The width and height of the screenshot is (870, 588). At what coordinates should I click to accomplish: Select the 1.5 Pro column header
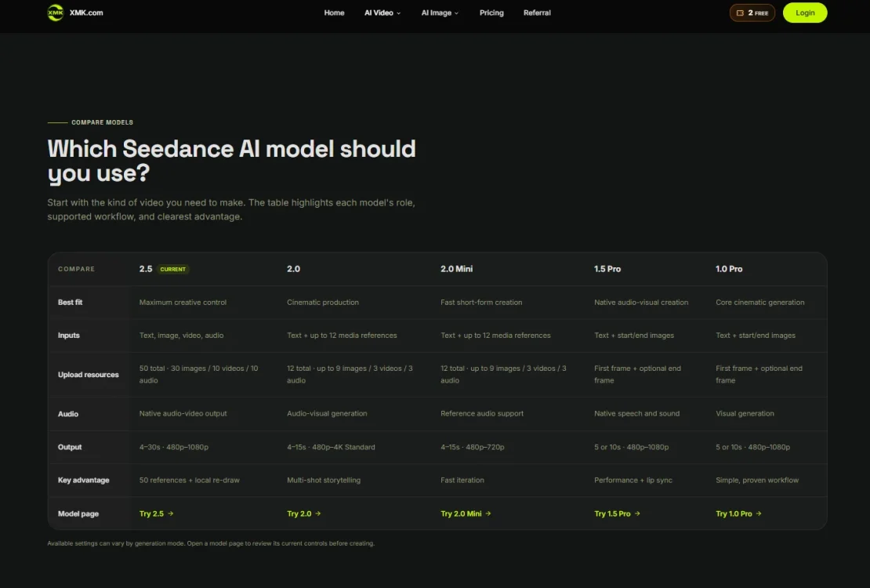(607, 269)
